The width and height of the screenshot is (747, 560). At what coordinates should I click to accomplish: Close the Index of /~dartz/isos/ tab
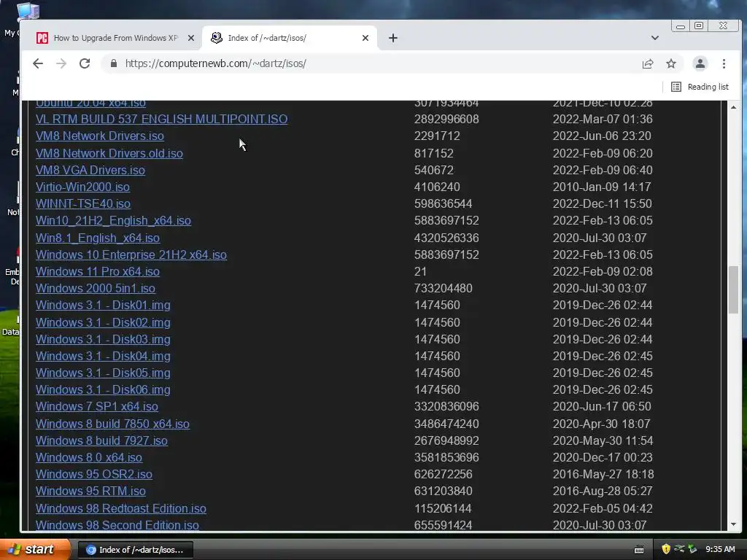tap(365, 38)
